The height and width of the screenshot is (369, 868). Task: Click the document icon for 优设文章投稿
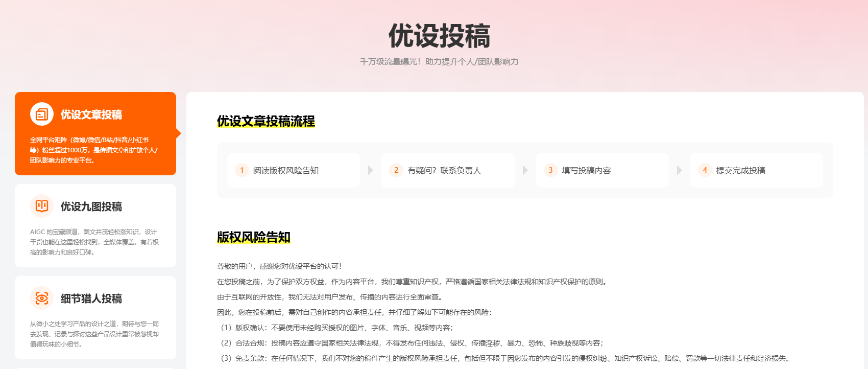42,114
